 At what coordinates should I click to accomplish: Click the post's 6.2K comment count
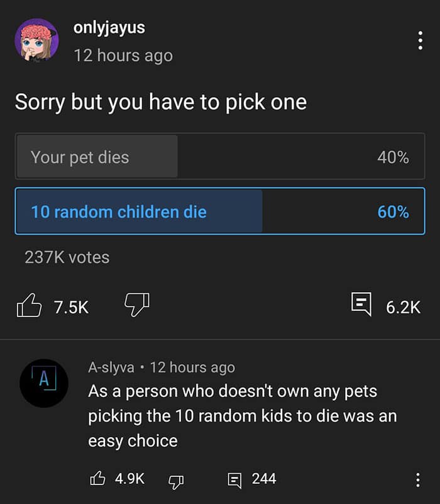403,306
